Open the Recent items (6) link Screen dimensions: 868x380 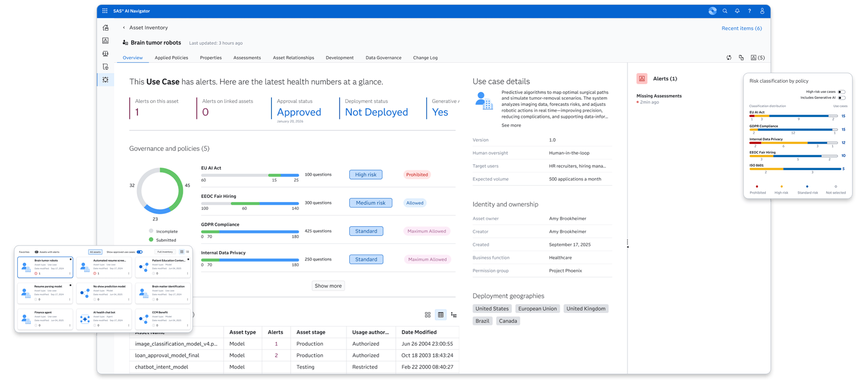tap(741, 28)
